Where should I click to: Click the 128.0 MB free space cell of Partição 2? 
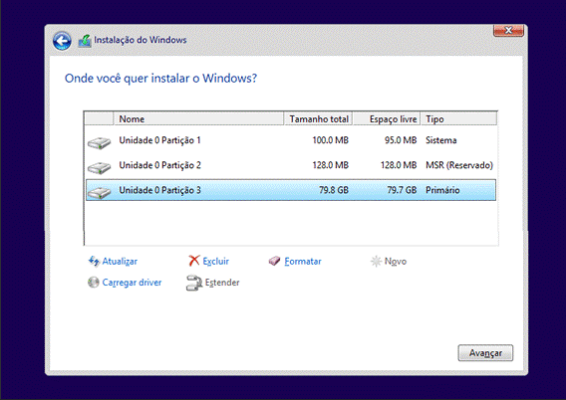click(x=399, y=165)
